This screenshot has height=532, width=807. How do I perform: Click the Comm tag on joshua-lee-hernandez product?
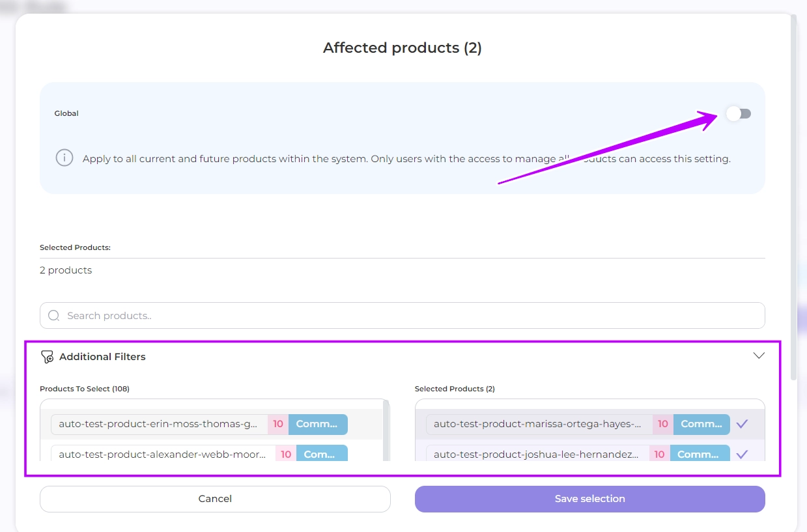point(699,455)
